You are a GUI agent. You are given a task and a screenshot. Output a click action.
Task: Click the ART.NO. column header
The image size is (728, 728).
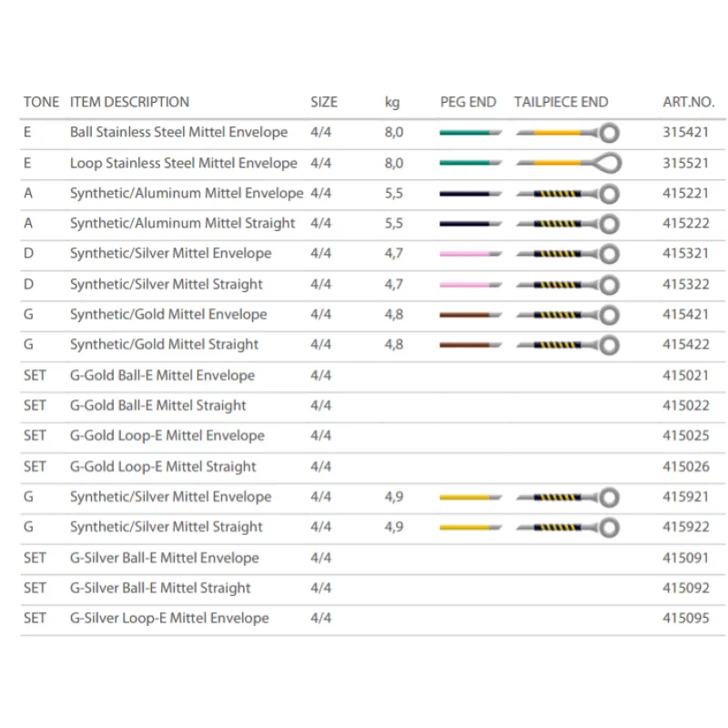686,102
